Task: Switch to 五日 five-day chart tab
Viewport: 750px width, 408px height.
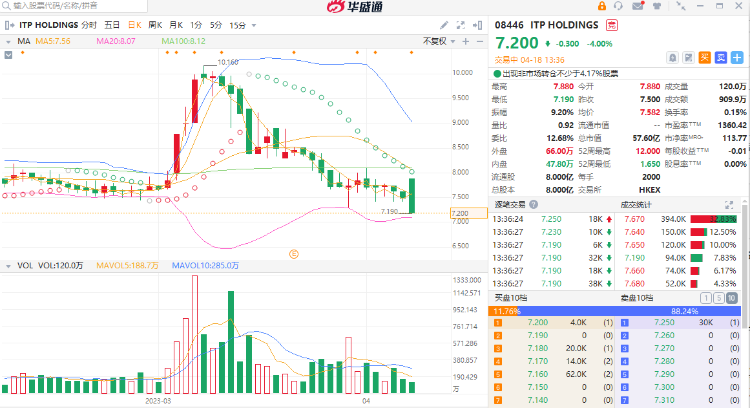Action: tap(112, 25)
